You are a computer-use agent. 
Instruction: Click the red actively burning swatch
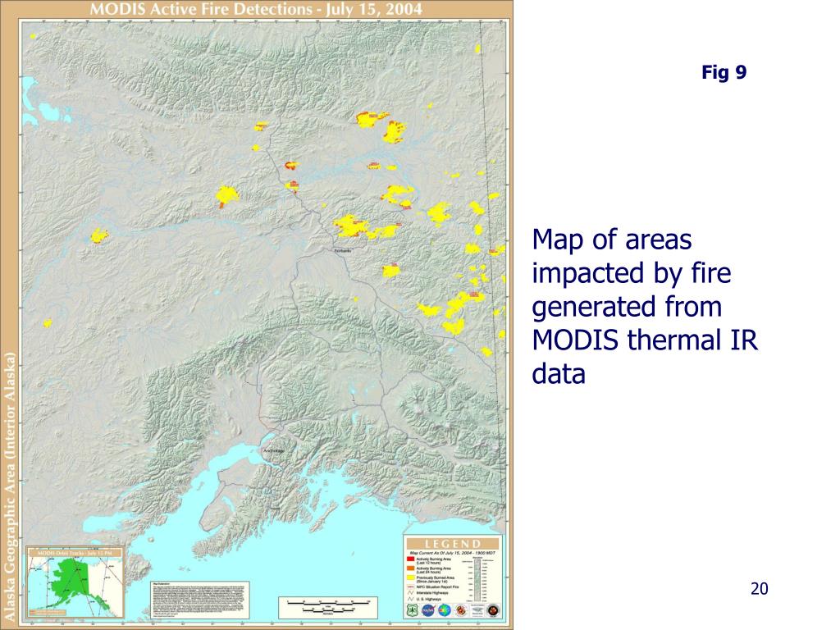(410, 559)
